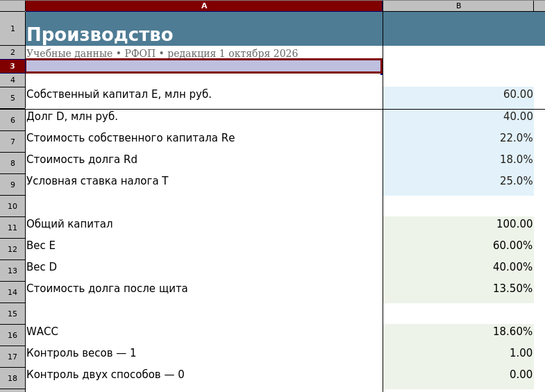Viewport: 545px width, 392px height.
Task: Click value 100.00 total capital
Action: (458, 228)
